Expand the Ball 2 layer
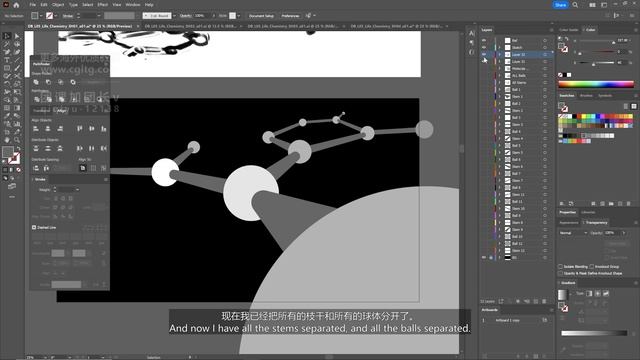Viewport: 640px width, 360px height. pos(499,104)
